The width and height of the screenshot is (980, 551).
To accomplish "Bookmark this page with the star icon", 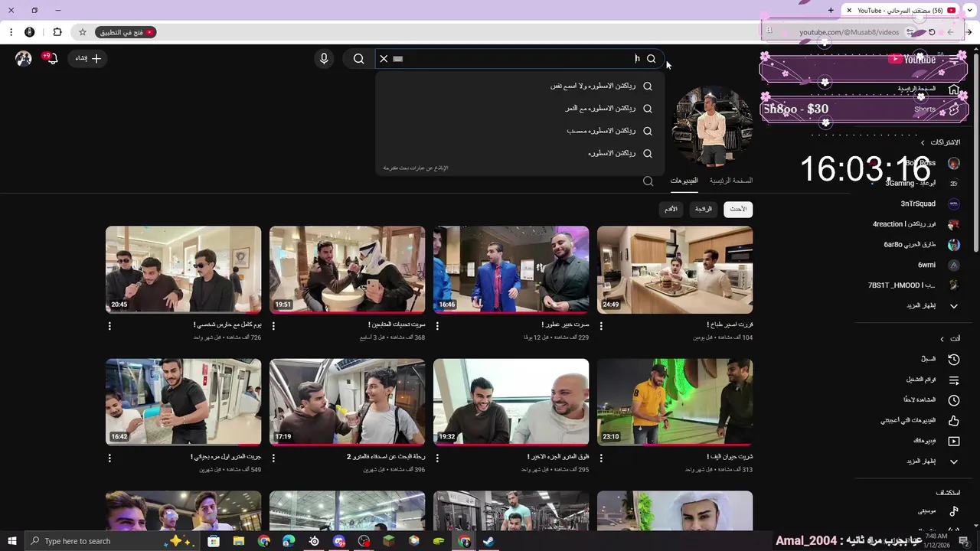I will point(83,32).
